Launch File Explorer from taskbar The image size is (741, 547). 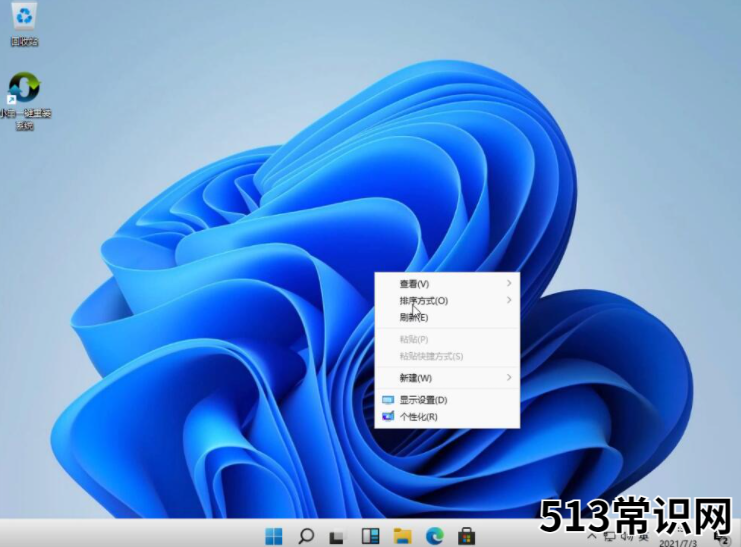pos(403,536)
